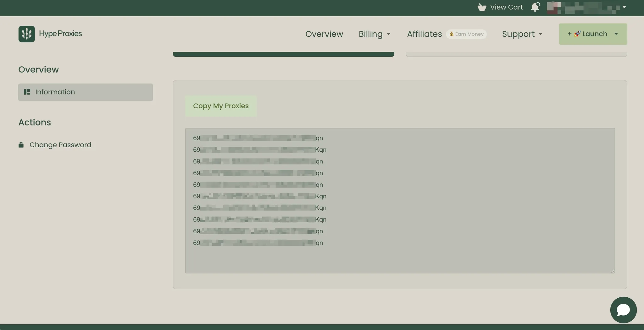Click the user profile avatar
This screenshot has height=330, width=644.
tap(555, 7)
